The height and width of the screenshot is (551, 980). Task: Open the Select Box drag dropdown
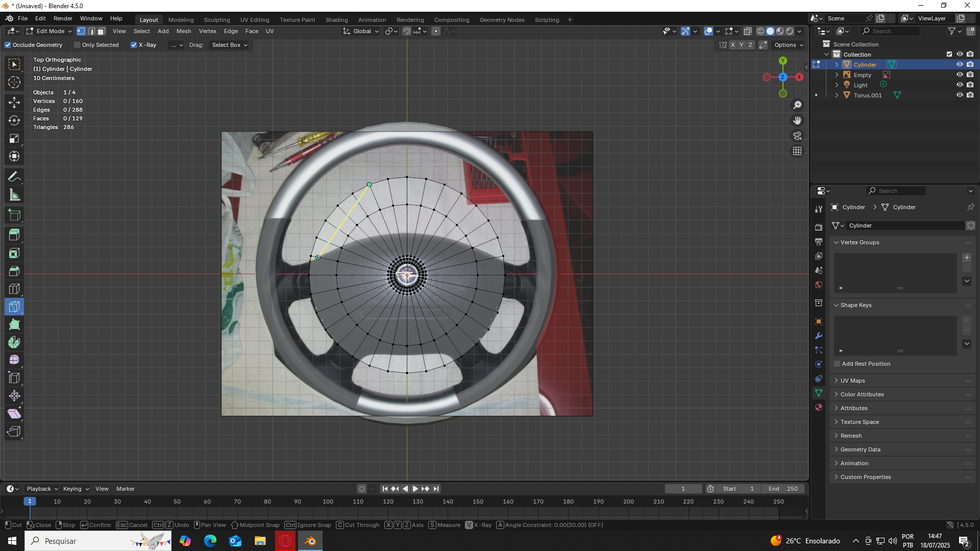[x=229, y=45]
